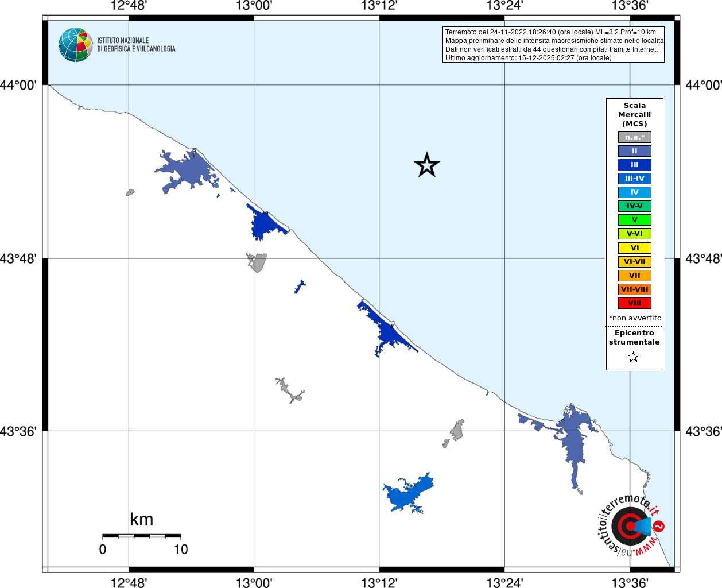Click the 12°48' label on the bottom axis
Viewport: 722px width, 588px height.
click(x=129, y=582)
